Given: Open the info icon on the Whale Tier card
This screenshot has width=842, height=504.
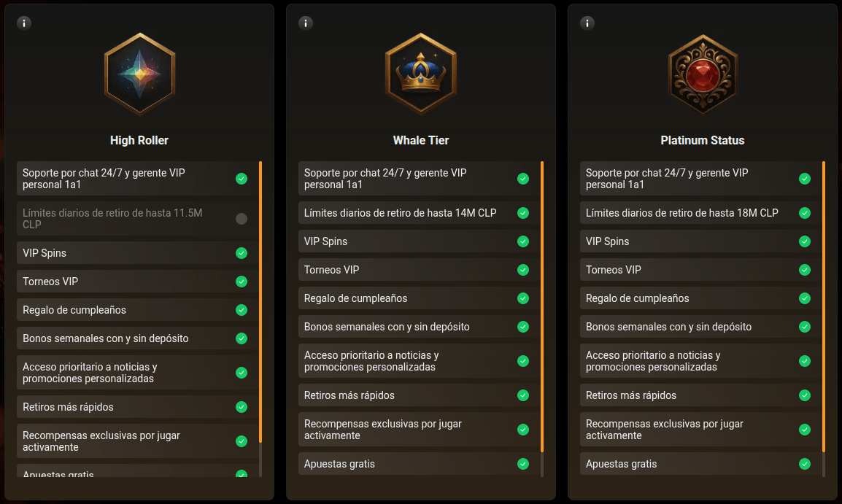Looking at the screenshot, I should 305,23.
